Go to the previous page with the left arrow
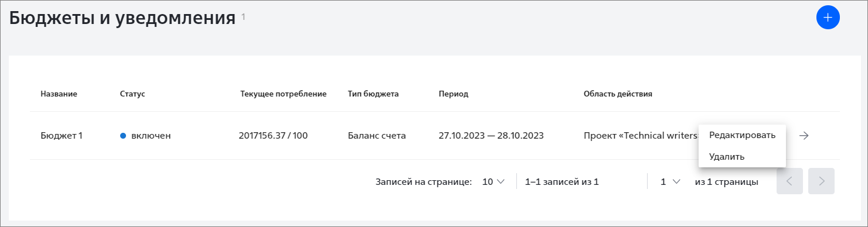The image size is (868, 227). [x=789, y=181]
